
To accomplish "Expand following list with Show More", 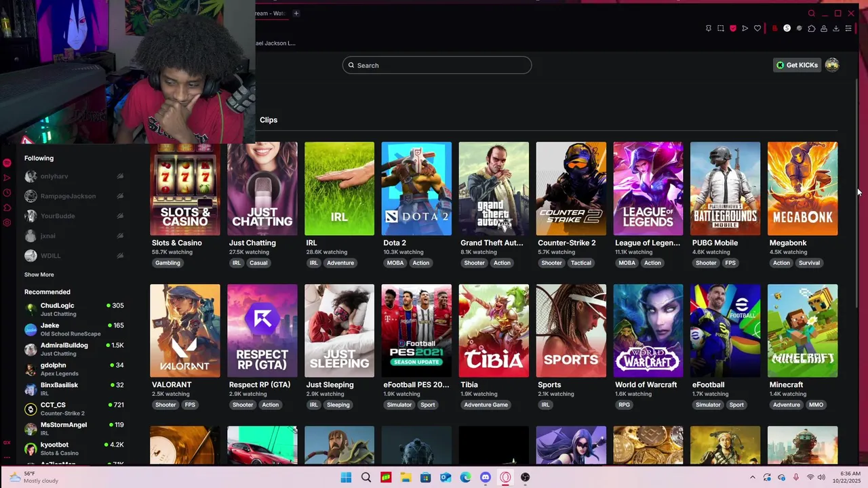I will (x=39, y=274).
